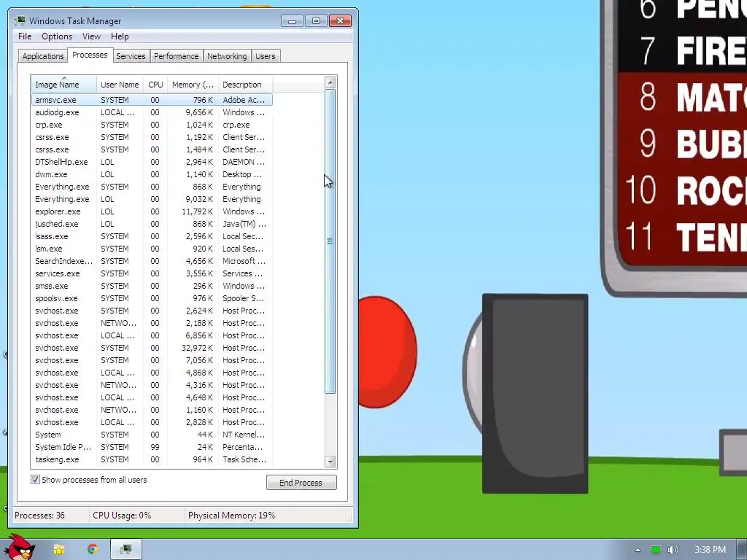The height and width of the screenshot is (560, 747).
Task: Switch to the Services tab
Action: coord(131,55)
